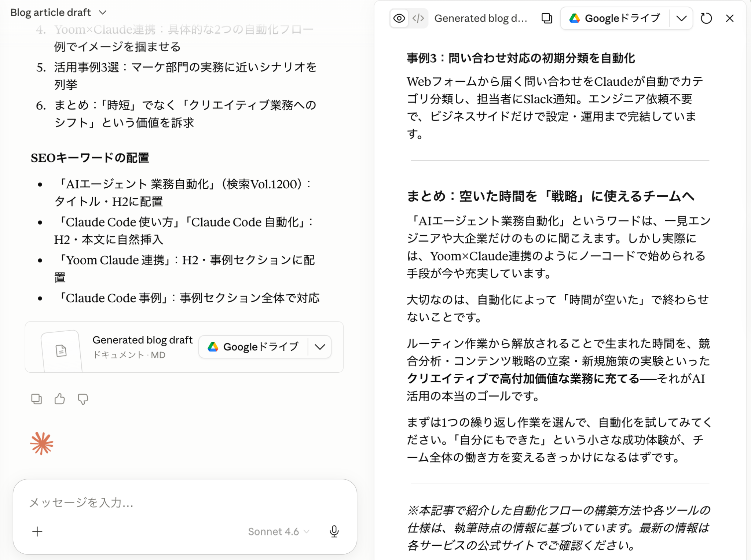
Task: Focus the message input field
Action: pos(185,502)
